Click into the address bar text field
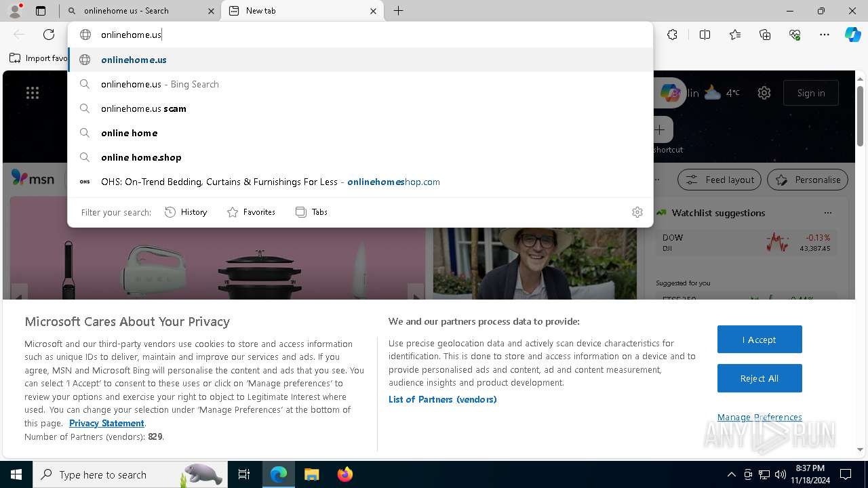The image size is (868, 488). click(x=359, y=35)
